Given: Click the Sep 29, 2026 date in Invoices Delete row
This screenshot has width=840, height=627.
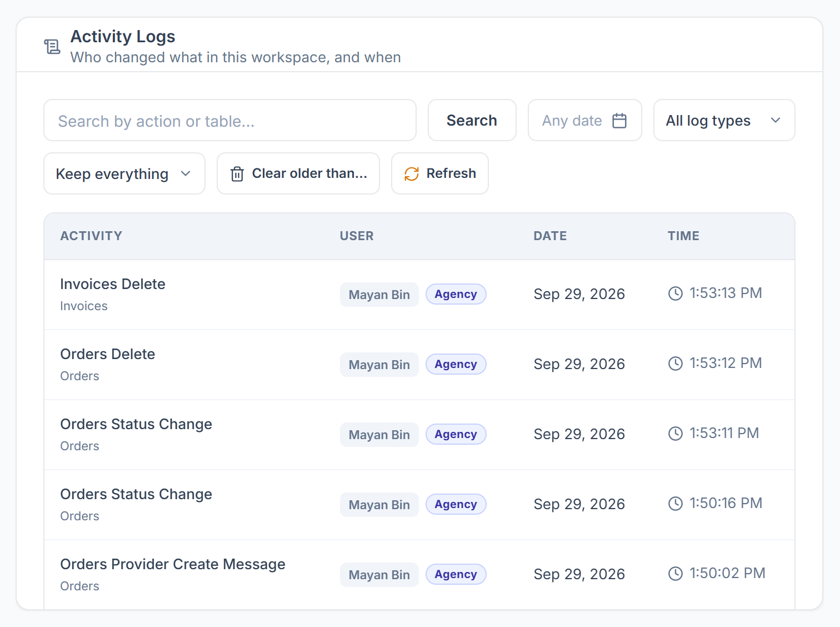Looking at the screenshot, I should (x=579, y=294).
